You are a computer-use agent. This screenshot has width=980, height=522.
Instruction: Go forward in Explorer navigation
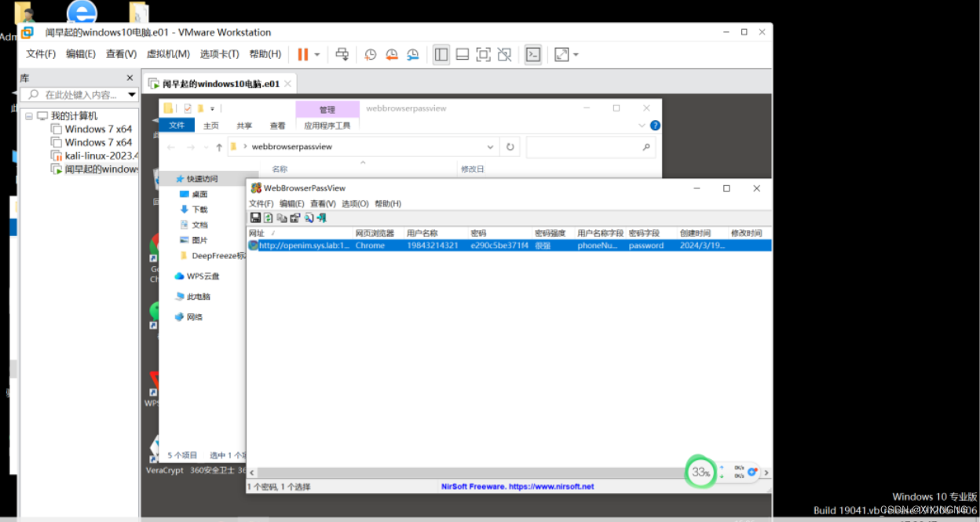coord(190,147)
